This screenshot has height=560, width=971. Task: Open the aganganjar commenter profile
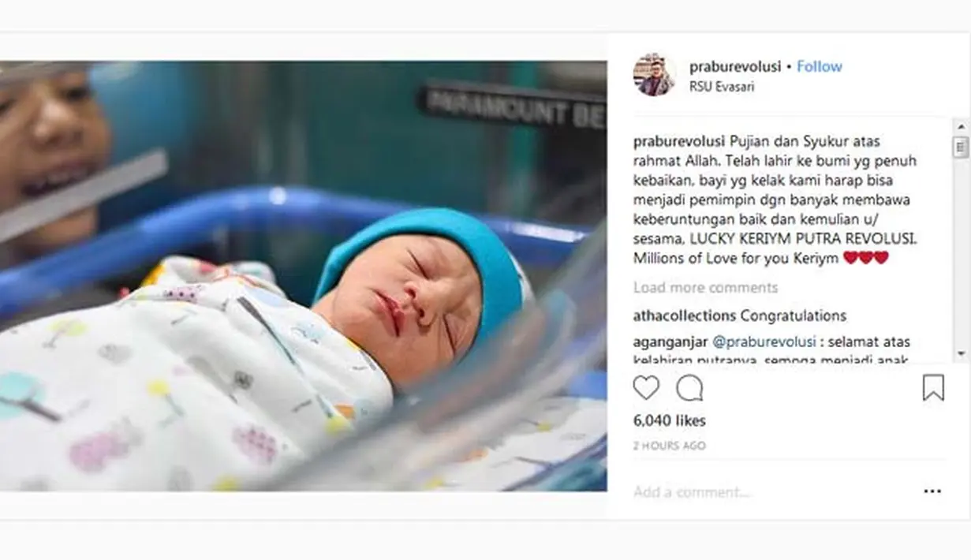[670, 342]
